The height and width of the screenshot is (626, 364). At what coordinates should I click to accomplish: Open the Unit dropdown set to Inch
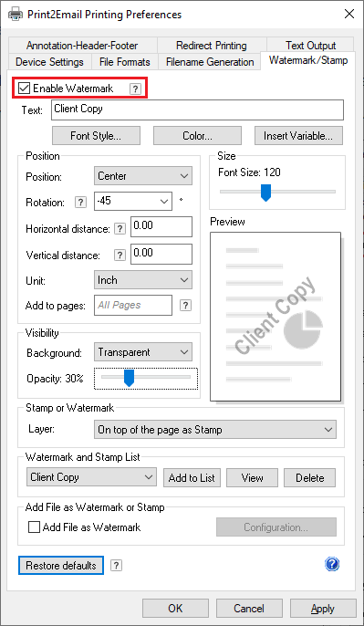click(x=143, y=280)
